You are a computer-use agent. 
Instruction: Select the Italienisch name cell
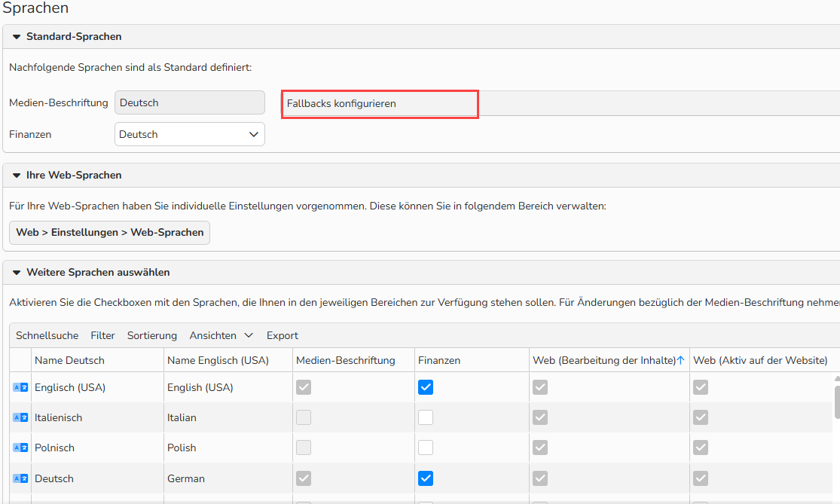point(97,417)
